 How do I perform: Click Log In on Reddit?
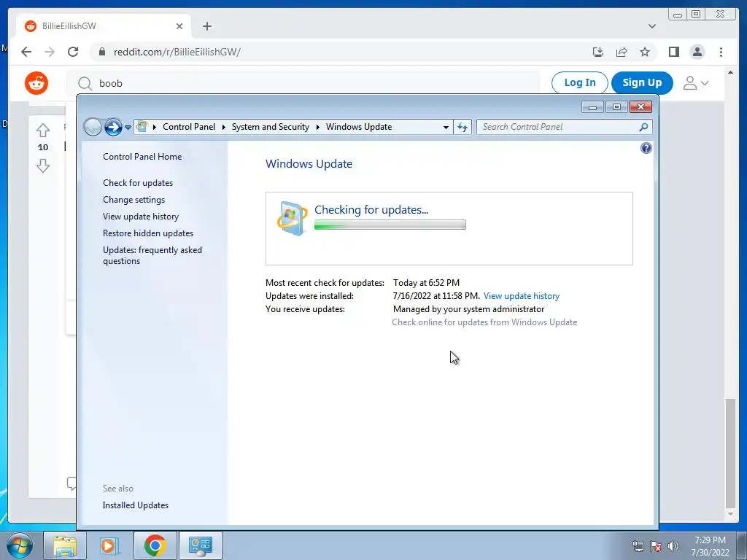click(x=579, y=83)
